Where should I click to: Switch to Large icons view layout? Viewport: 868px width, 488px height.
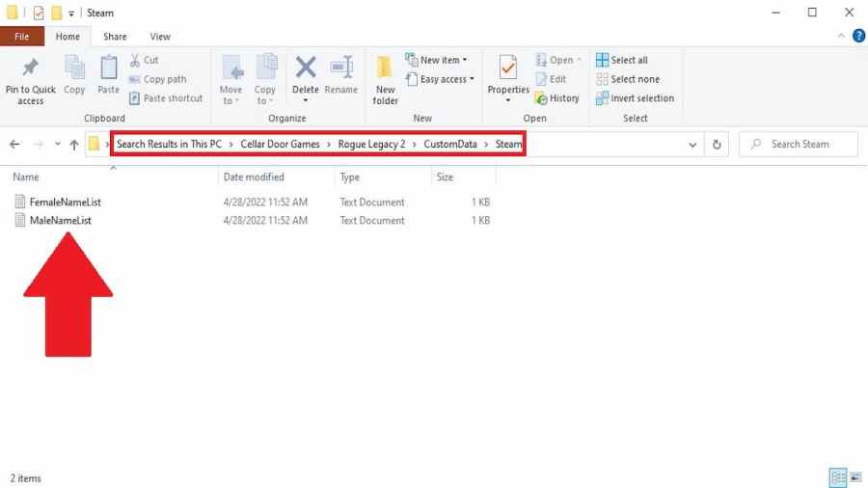[x=855, y=477]
